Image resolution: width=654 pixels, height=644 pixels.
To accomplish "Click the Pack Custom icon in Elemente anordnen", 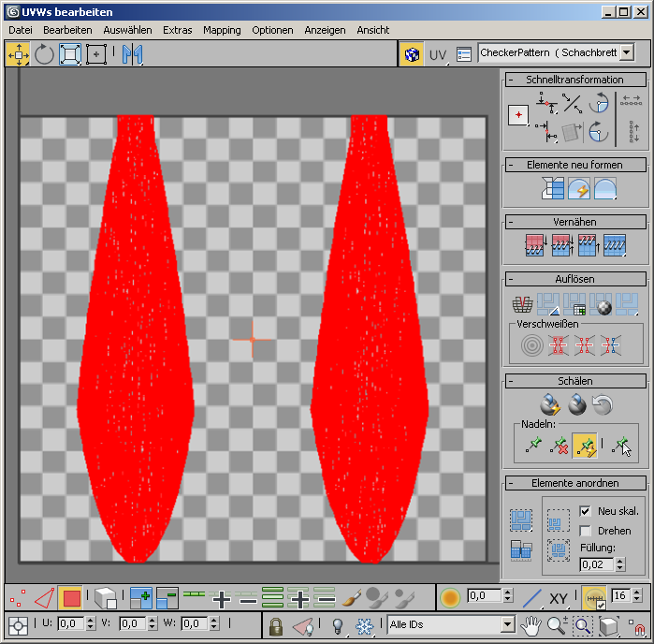I will tap(521, 520).
